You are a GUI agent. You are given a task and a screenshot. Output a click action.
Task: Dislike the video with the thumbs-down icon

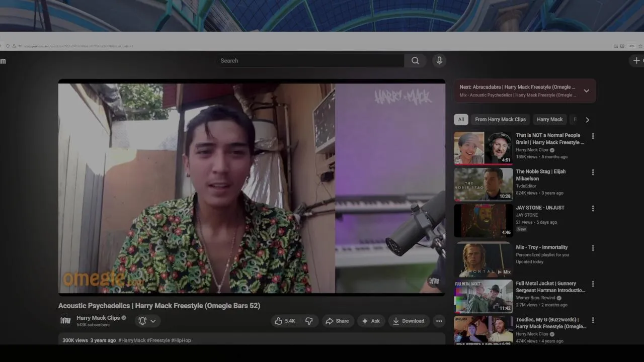[309, 321]
